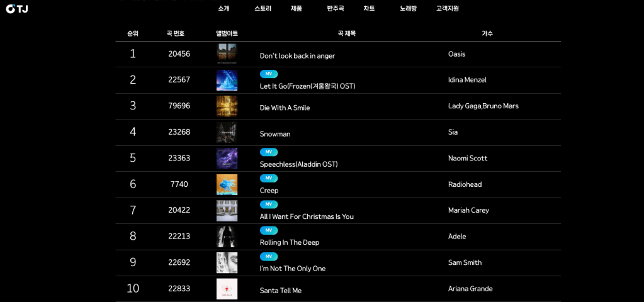Click the Don't look back in anger album art

click(227, 54)
